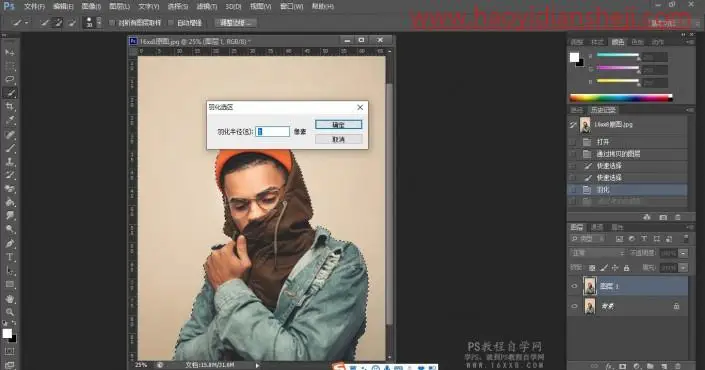Open the Color panel flyout menu
The height and width of the screenshot is (370, 705).
(690, 42)
